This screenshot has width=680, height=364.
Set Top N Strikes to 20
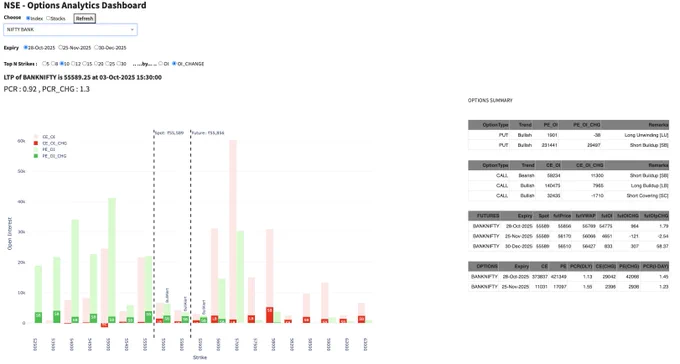click(x=96, y=63)
